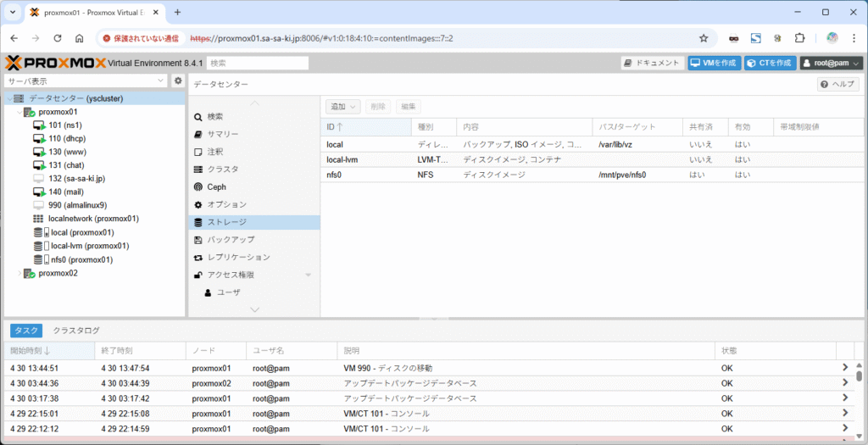Click the ドキュメント documentation button

pyautogui.click(x=653, y=63)
